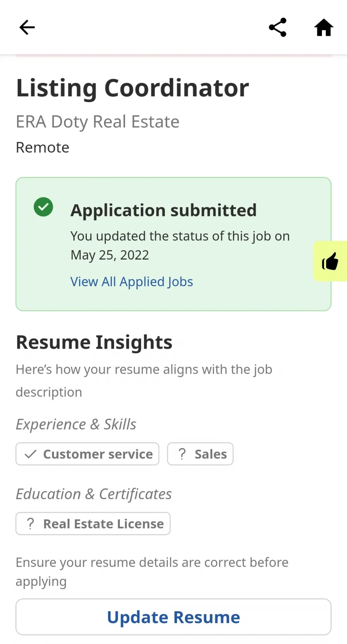Tap the Listing Coordinator job title
Image resolution: width=347 pixels, height=644 pixels.
133,88
